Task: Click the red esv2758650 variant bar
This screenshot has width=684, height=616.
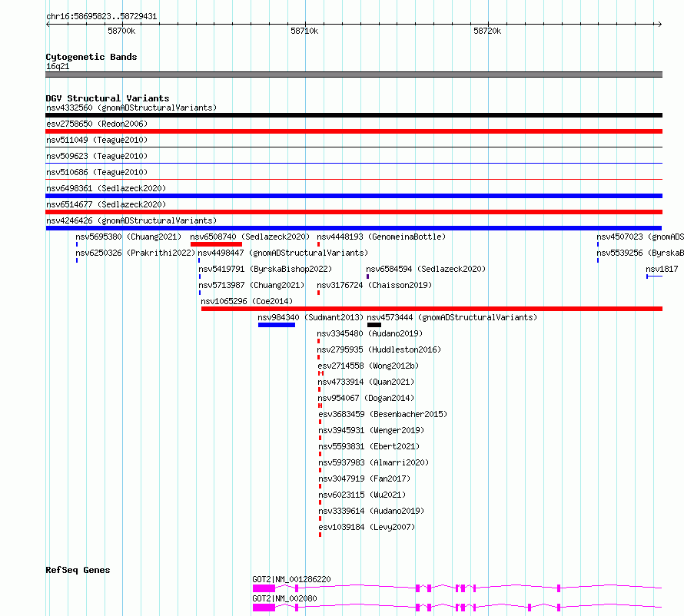Action: tap(354, 131)
